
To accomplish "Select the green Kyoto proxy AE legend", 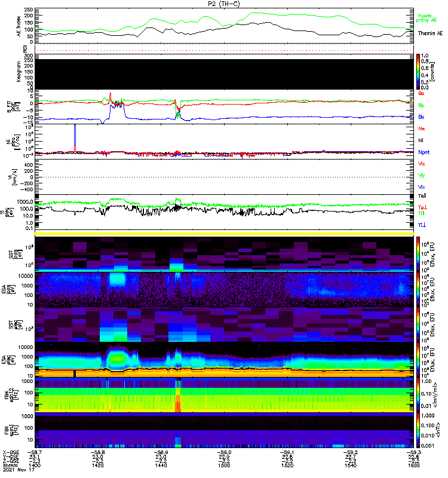I will [x=426, y=18].
